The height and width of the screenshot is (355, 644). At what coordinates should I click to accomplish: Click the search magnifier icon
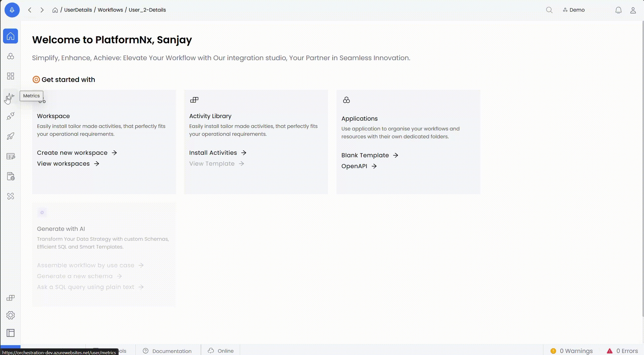pyautogui.click(x=549, y=10)
